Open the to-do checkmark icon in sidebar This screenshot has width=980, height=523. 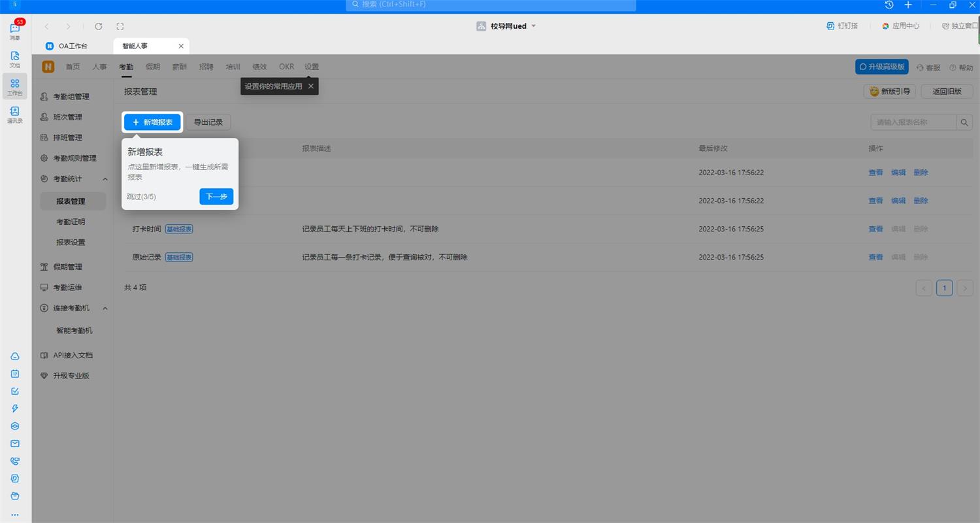(15, 391)
